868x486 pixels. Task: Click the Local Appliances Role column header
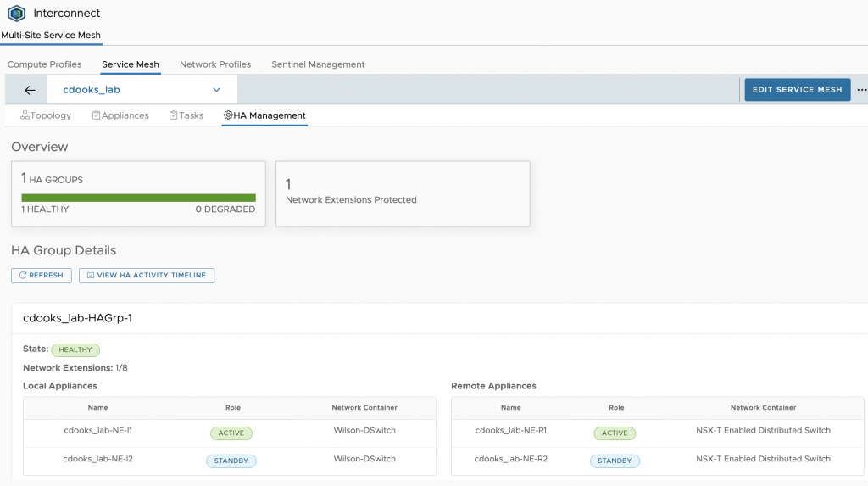pos(233,408)
